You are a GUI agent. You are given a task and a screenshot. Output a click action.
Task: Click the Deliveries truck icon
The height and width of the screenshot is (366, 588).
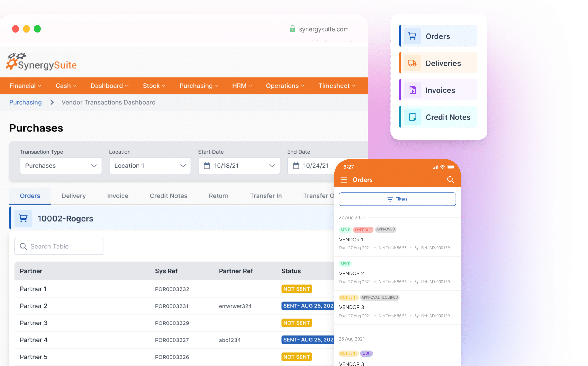[x=412, y=63]
